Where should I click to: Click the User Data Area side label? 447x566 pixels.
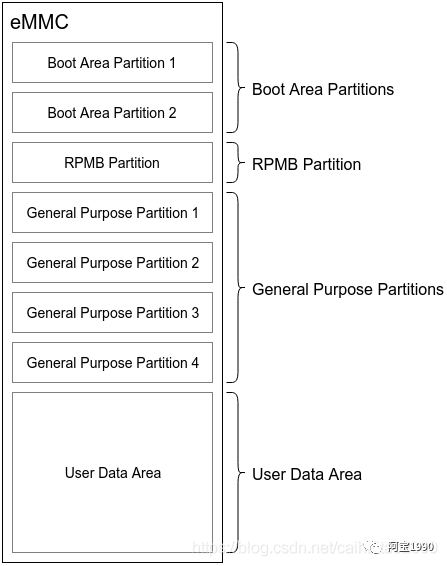(307, 474)
